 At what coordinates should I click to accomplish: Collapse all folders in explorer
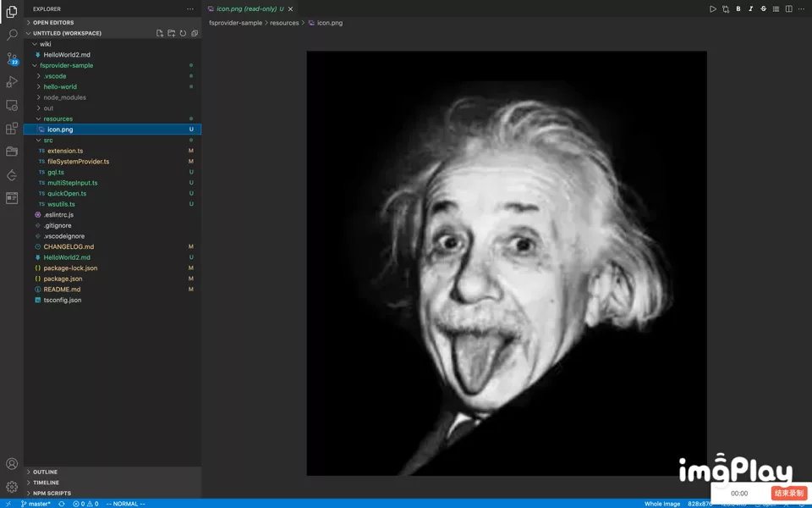click(x=195, y=33)
